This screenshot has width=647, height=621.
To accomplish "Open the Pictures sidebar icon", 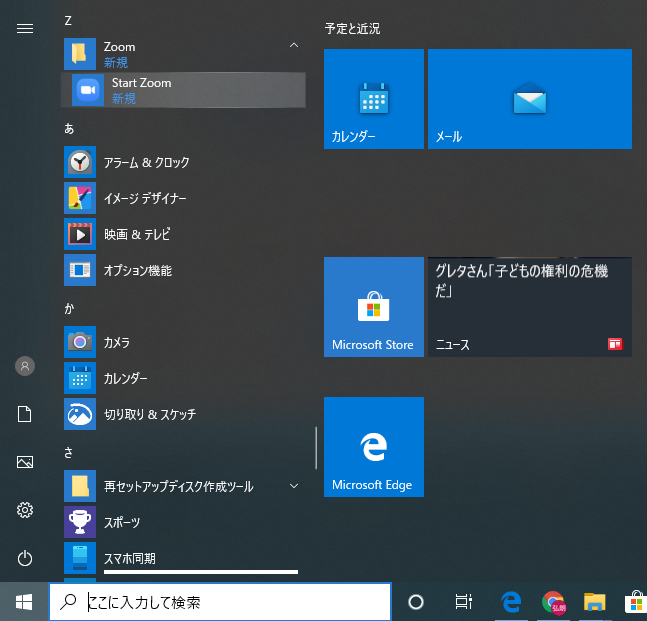I will tap(25, 462).
